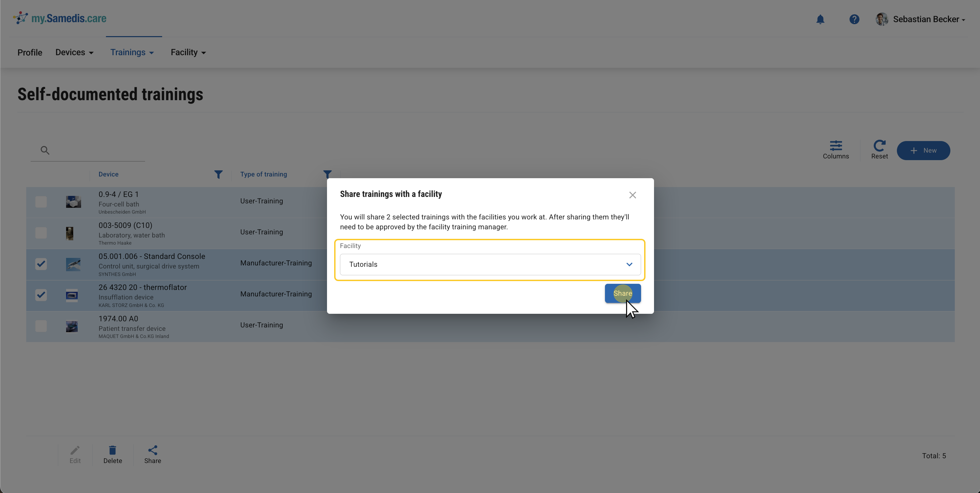Image resolution: width=980 pixels, height=493 pixels.
Task: Uncheck the 26 4320 20 thermoflator row
Action: coord(41,295)
